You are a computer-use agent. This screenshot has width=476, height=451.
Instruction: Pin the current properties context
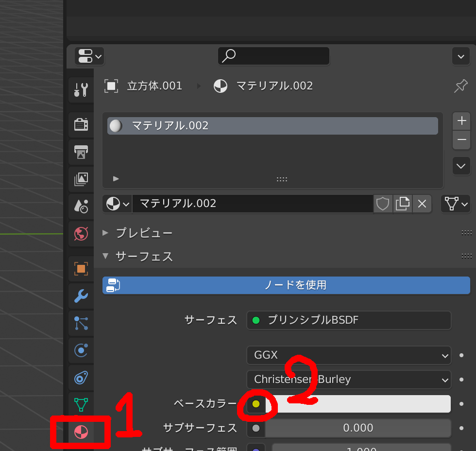460,86
